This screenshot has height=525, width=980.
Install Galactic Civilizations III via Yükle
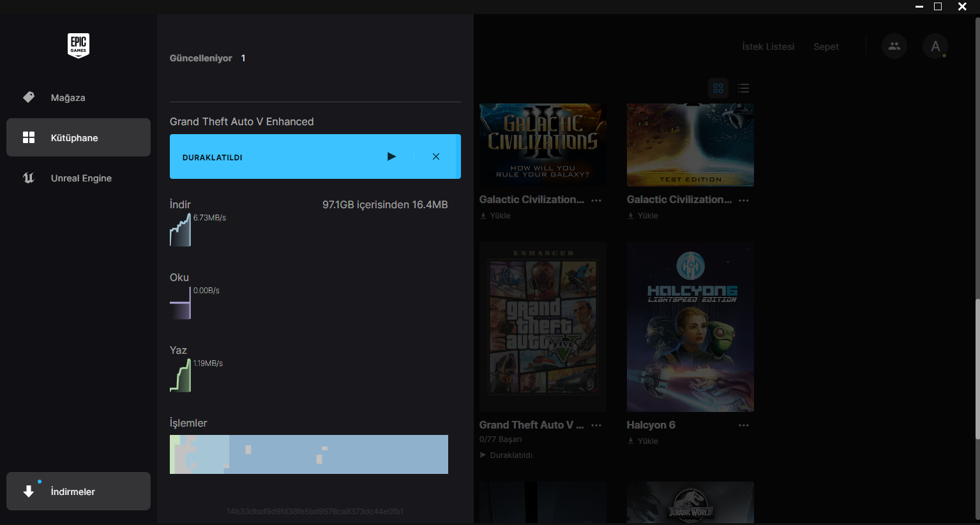[x=495, y=216]
